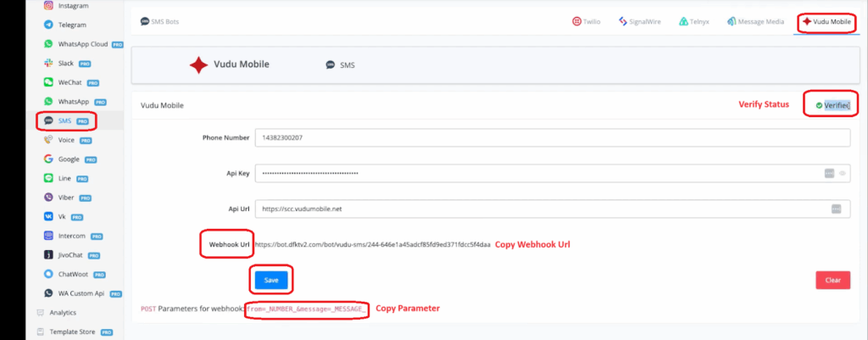Click into the Phone Number field
Screen dimensions: 868x340
553,137
